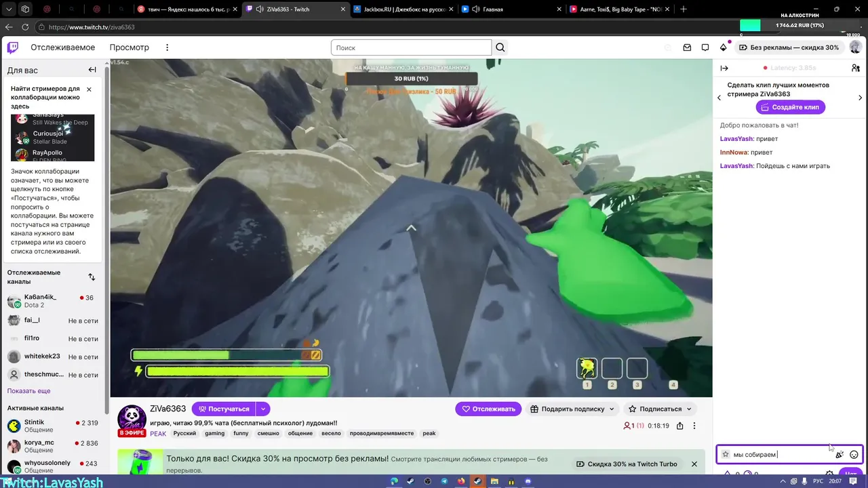This screenshot has height=488, width=868.
Task: Show the next chat highlight card
Action: click(x=861, y=98)
